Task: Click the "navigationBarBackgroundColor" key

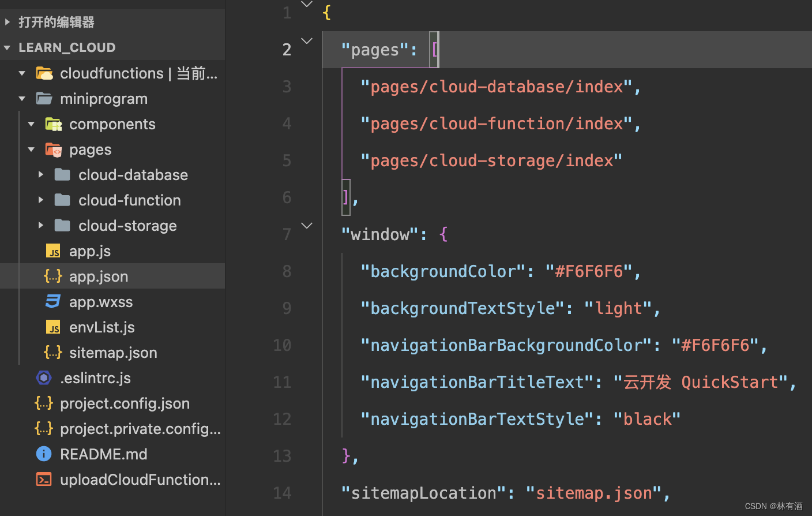Action: coord(506,346)
